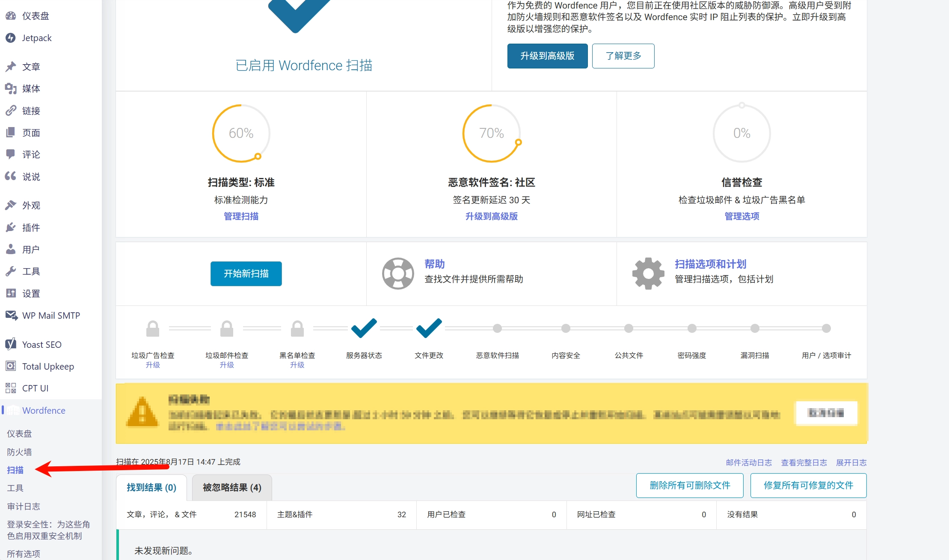Click the 60% scan type progress circle

pos(241,133)
